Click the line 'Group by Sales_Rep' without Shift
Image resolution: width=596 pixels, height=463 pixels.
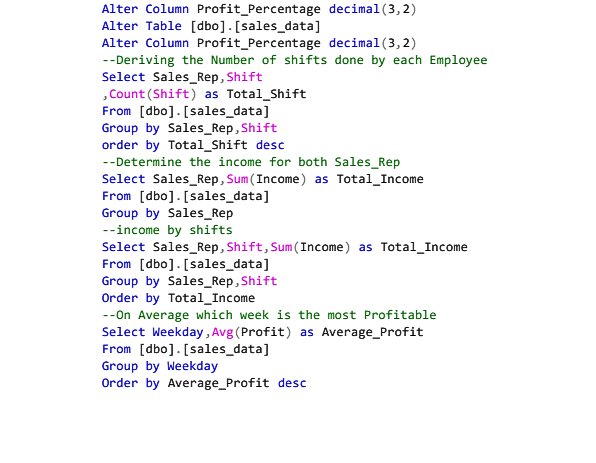tap(167, 213)
